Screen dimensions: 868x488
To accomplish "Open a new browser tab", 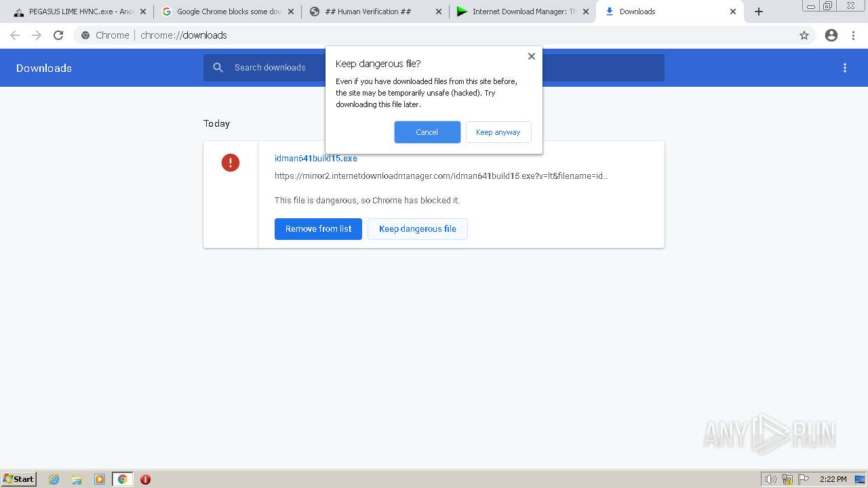I will (759, 12).
